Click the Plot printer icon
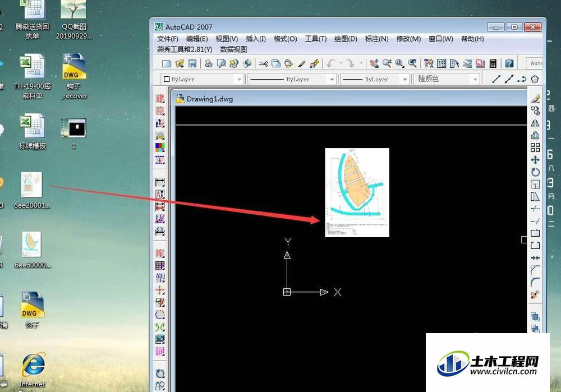Screen dimensions: 561x392 coord(208,64)
